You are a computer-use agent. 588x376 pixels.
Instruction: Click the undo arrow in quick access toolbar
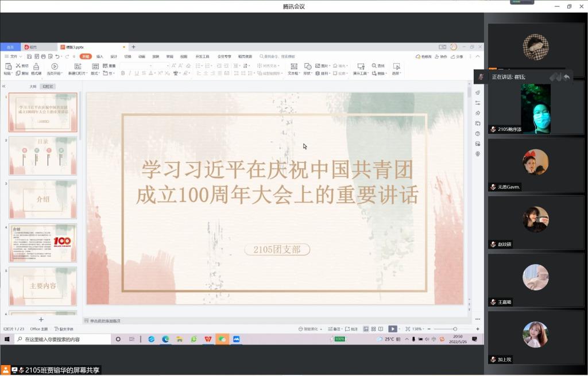[58, 56]
